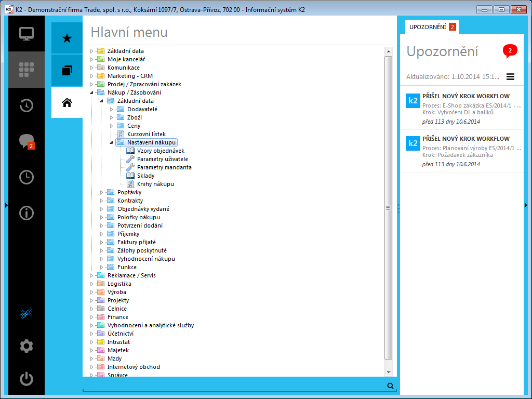Open the chat messages icon with badge
This screenshot has height=399, width=532.
point(26,141)
